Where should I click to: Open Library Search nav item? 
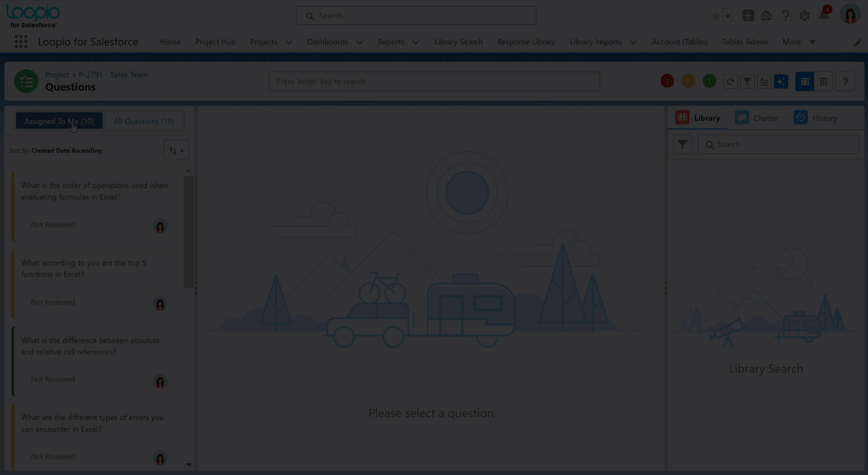(x=458, y=42)
